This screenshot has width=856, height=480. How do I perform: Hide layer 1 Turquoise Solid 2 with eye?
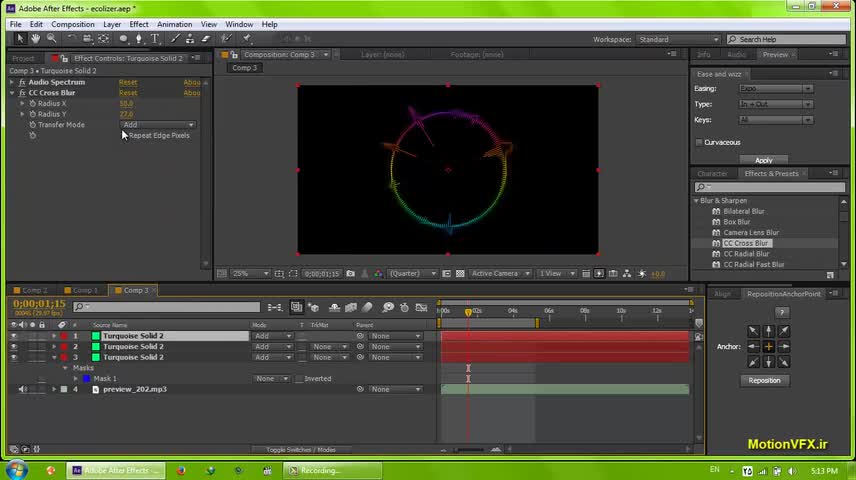[x=14, y=336]
